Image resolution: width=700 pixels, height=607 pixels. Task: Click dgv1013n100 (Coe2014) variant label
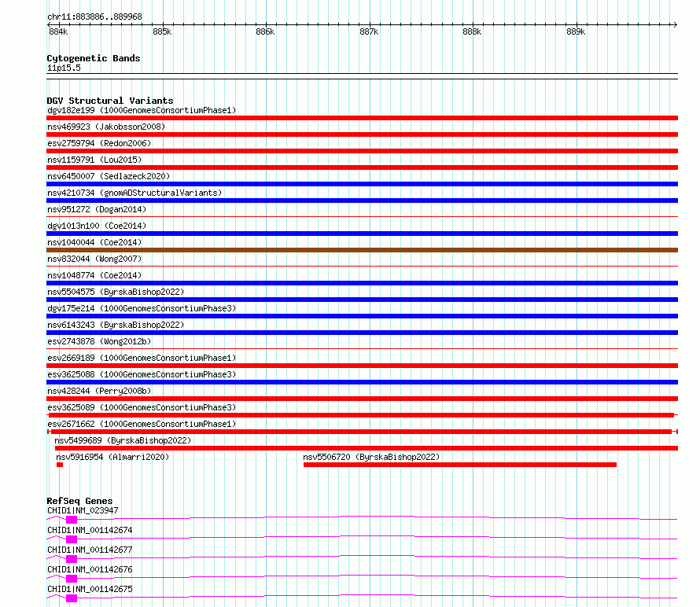[97, 226]
